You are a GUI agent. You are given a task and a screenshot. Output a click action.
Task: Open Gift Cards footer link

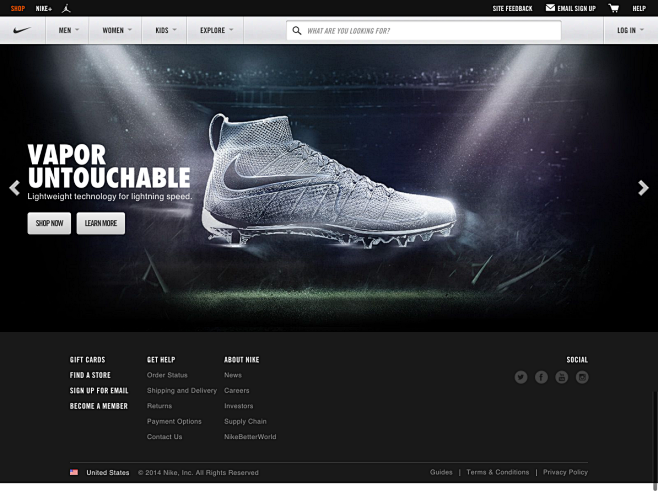(x=87, y=360)
